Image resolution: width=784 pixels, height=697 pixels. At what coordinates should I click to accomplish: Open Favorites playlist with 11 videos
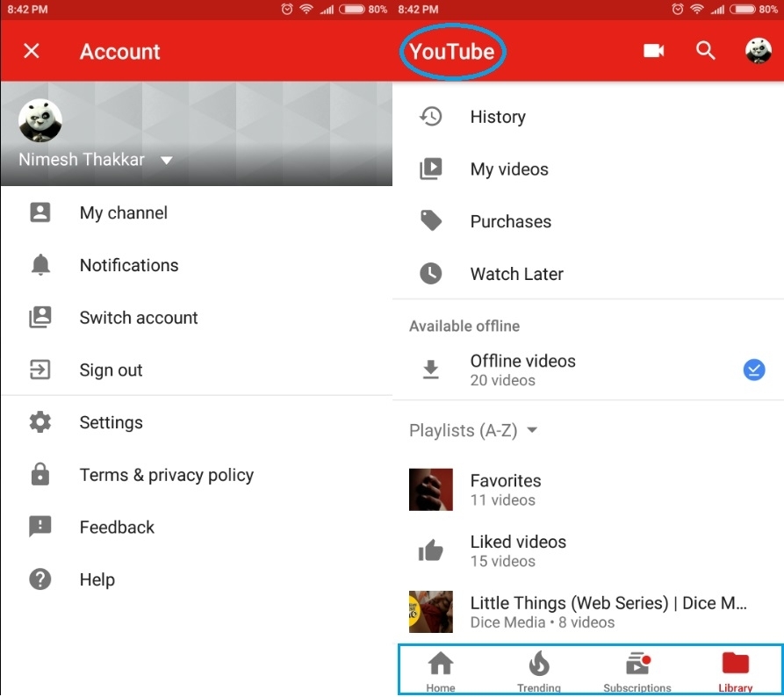588,490
